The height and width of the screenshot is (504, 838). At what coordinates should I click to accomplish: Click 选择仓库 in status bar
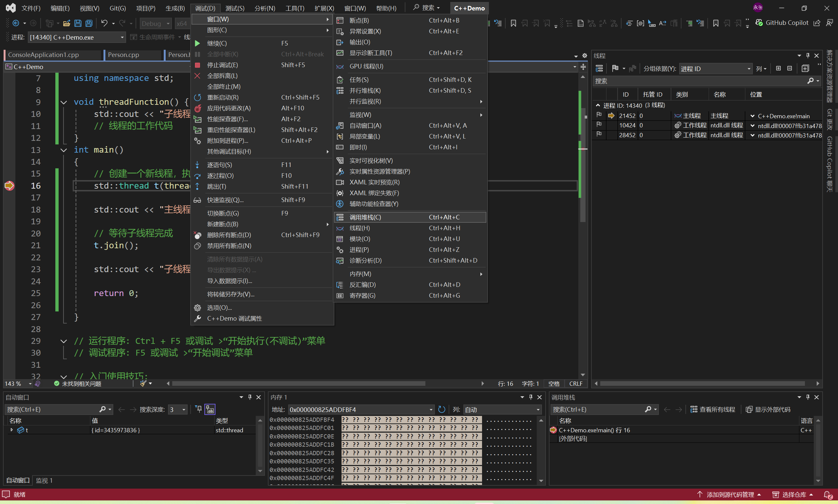793,495
